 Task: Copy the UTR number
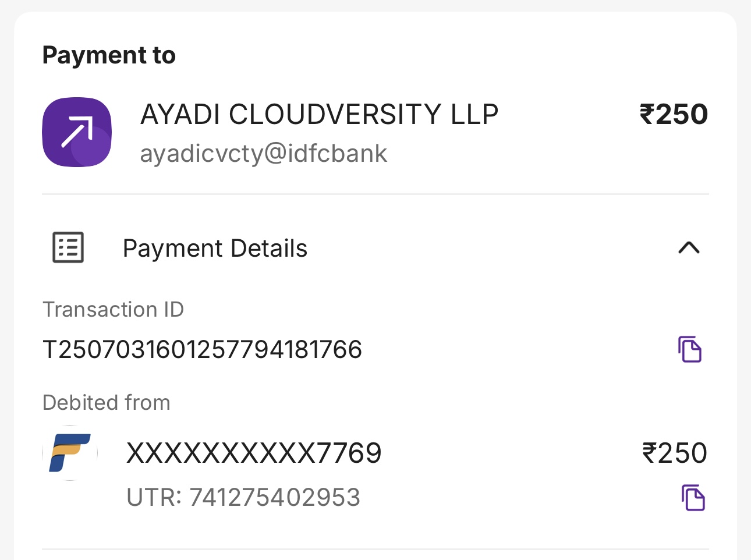click(693, 498)
